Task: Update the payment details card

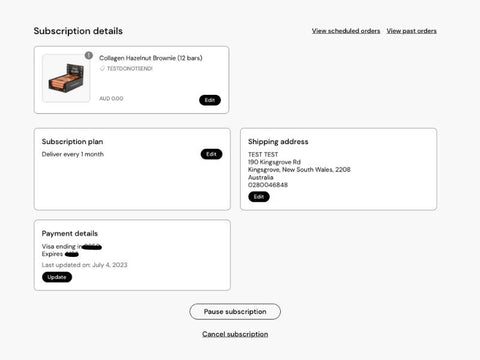Action: tap(57, 277)
